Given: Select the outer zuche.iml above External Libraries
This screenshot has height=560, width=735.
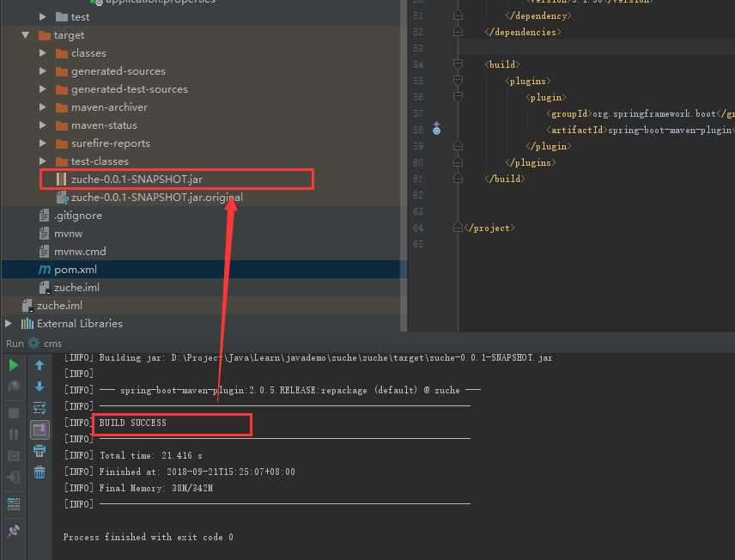Looking at the screenshot, I should pyautogui.click(x=59, y=305).
